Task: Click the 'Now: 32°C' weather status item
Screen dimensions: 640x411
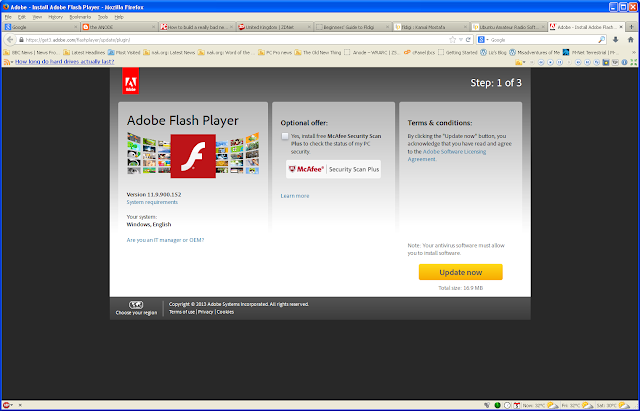Action: point(540,405)
